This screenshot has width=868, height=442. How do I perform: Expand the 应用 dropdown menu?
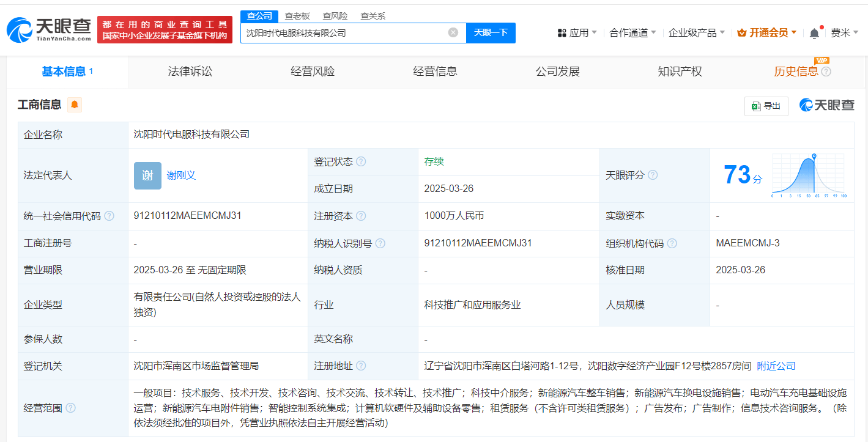(x=577, y=33)
